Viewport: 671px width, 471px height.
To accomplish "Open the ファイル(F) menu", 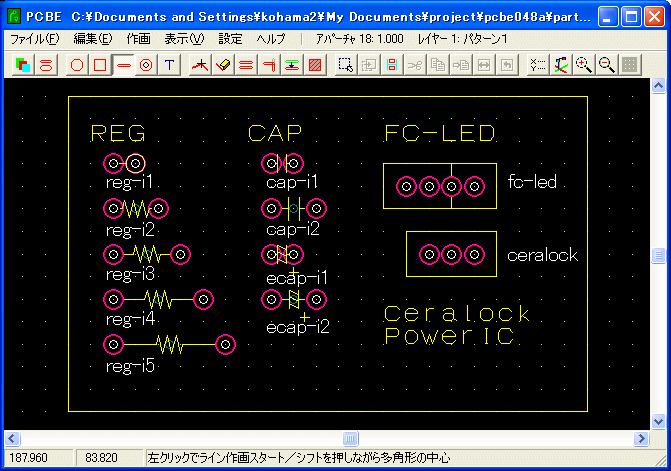I will click(35, 38).
